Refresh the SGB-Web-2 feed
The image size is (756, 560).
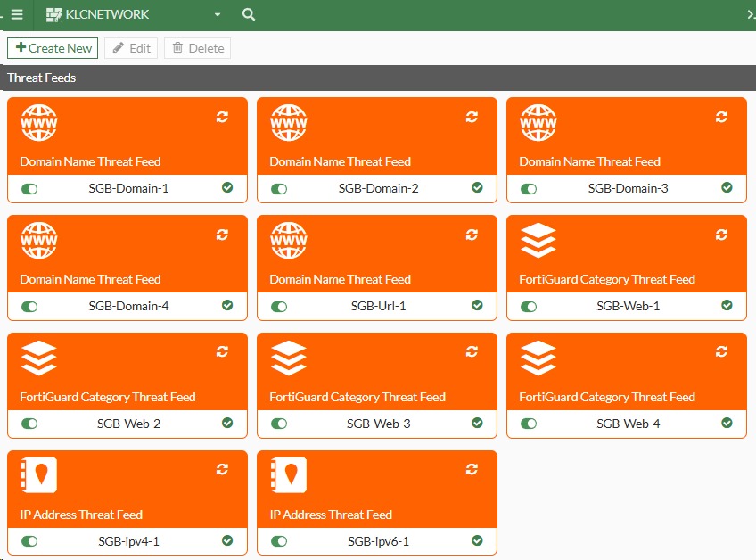(222, 351)
